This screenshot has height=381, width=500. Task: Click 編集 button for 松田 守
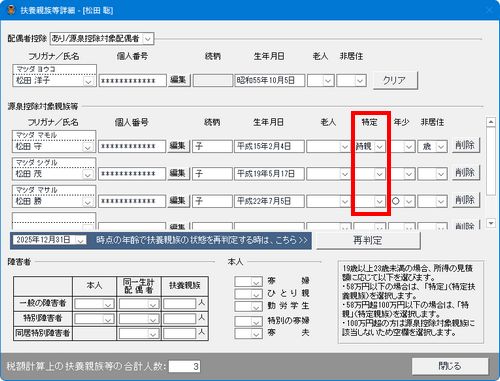[178, 146]
